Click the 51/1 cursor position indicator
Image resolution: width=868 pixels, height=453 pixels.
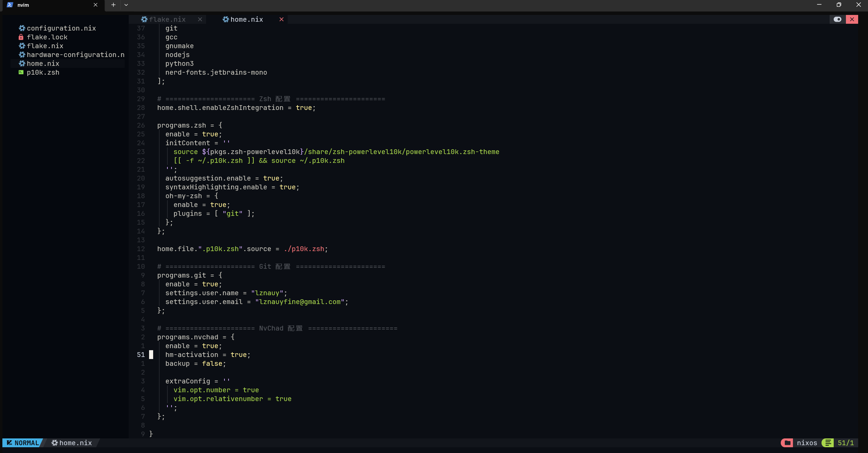pyautogui.click(x=846, y=443)
